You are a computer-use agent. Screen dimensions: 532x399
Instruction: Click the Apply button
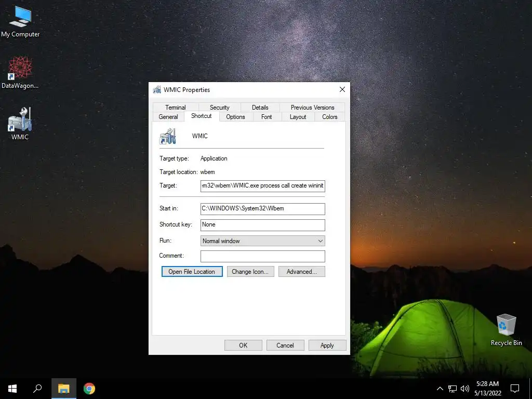coord(327,345)
